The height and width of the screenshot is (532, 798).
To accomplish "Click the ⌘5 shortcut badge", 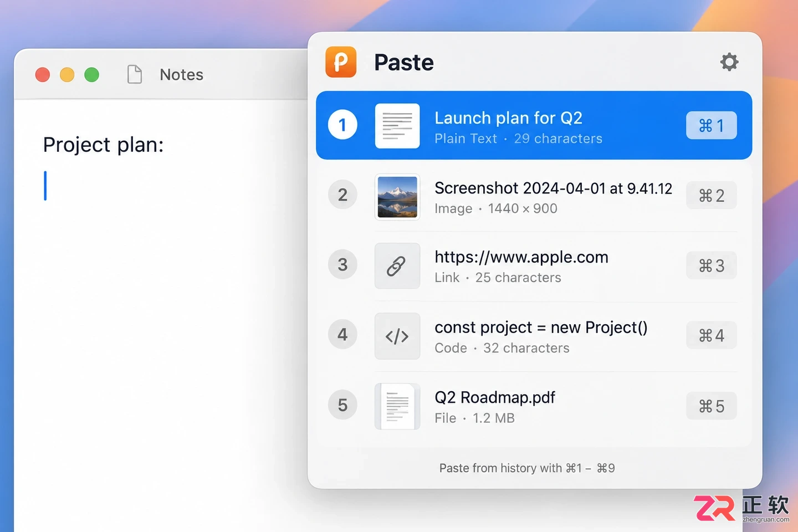I will point(712,406).
